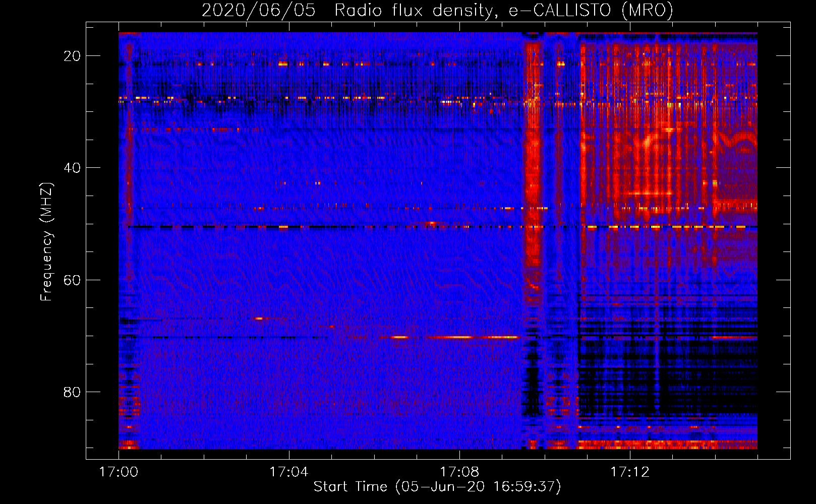The image size is (816, 504).
Task: Click the 17:08 time tick label
Action: (x=459, y=472)
